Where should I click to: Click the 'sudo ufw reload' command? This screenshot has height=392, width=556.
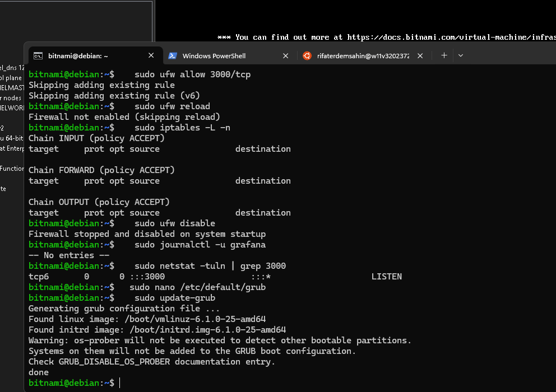click(172, 106)
